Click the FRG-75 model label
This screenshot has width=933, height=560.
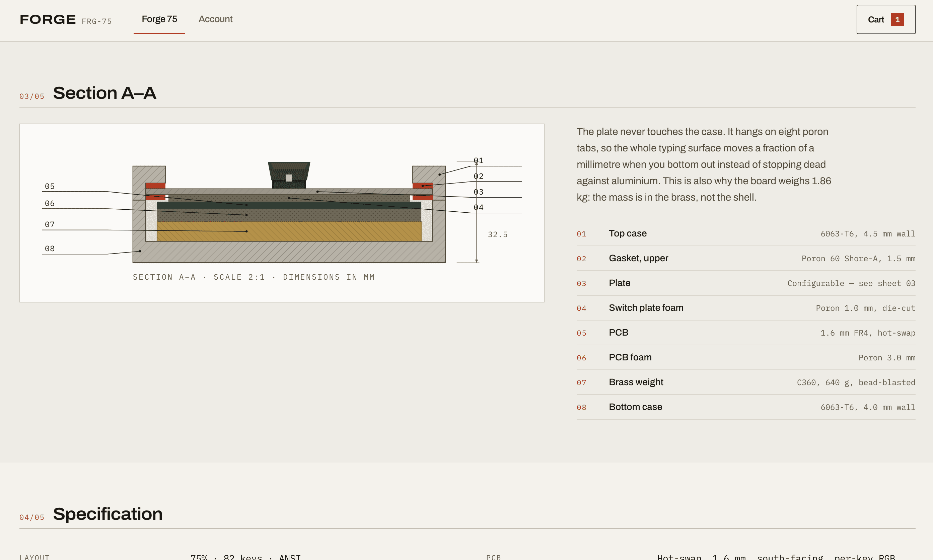coord(97,21)
